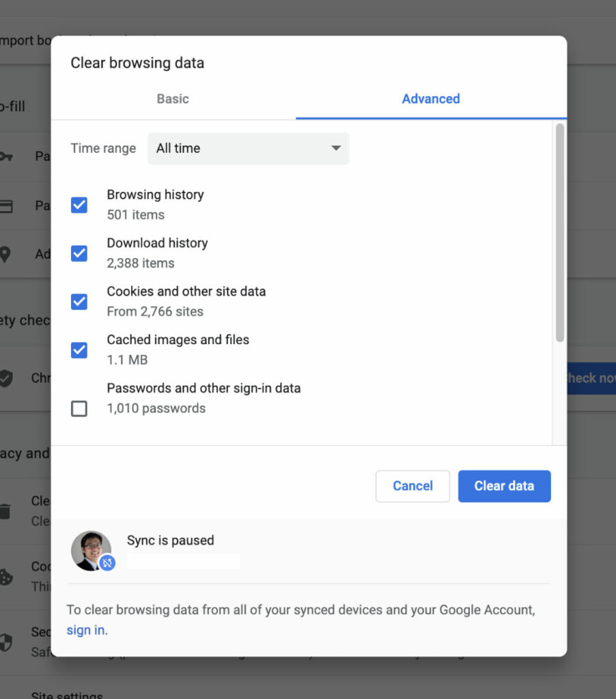Click the '501 items' text
The height and width of the screenshot is (699, 616).
click(136, 215)
